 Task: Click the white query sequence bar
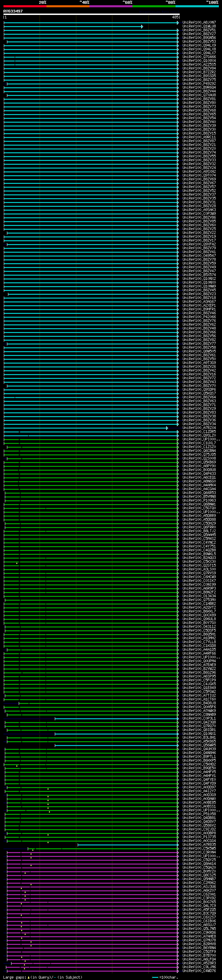point(92,15)
